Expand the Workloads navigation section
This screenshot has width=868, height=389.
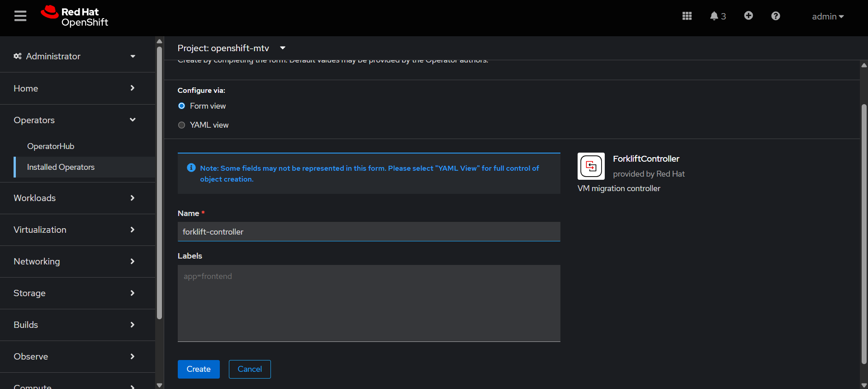click(75, 198)
